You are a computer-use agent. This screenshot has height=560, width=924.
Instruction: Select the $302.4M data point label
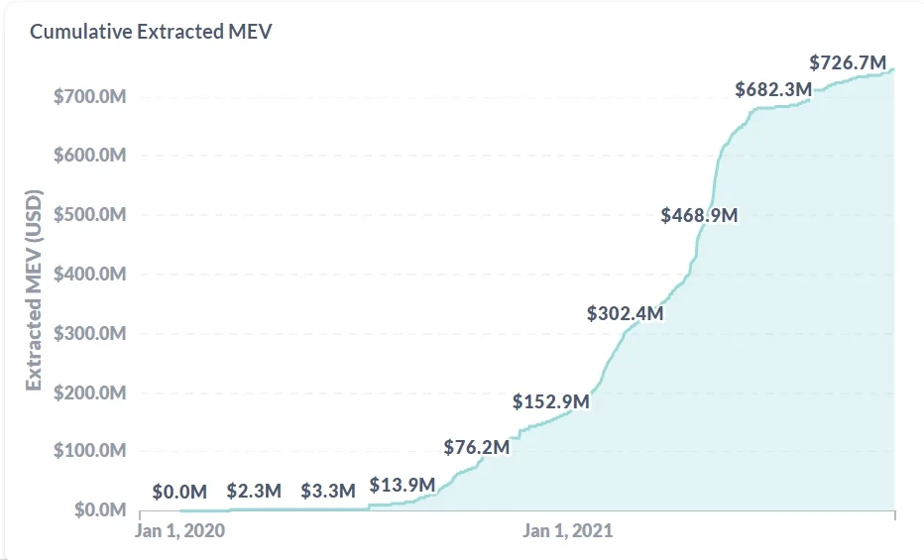[x=625, y=313]
